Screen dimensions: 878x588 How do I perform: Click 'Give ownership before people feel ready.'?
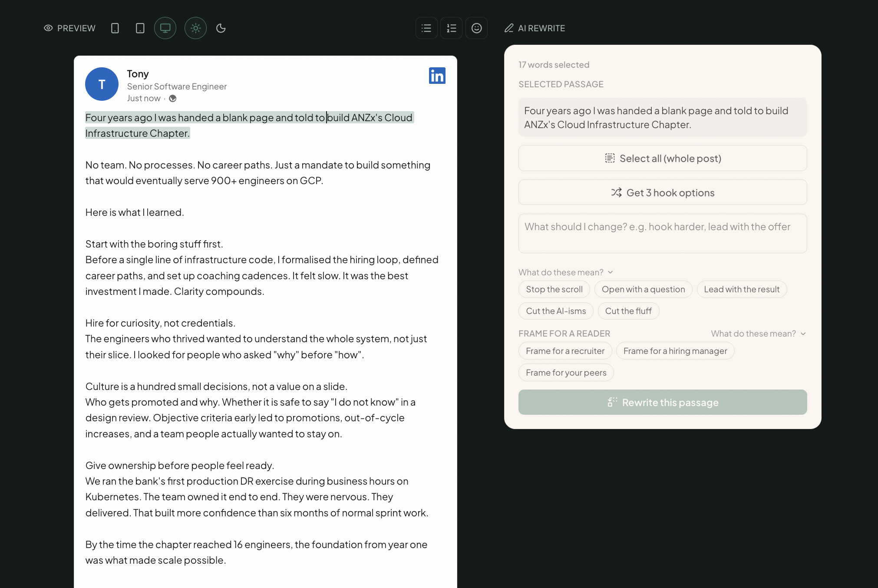180,466
